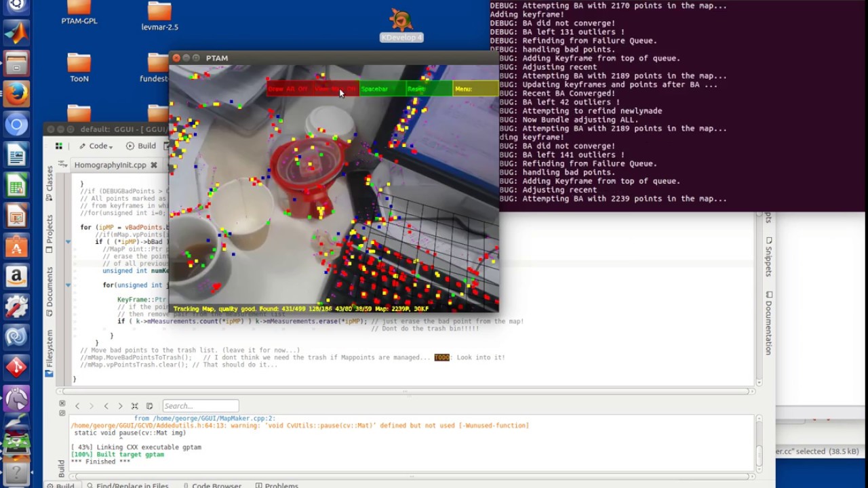Open the TooN desktop folder

point(79,68)
